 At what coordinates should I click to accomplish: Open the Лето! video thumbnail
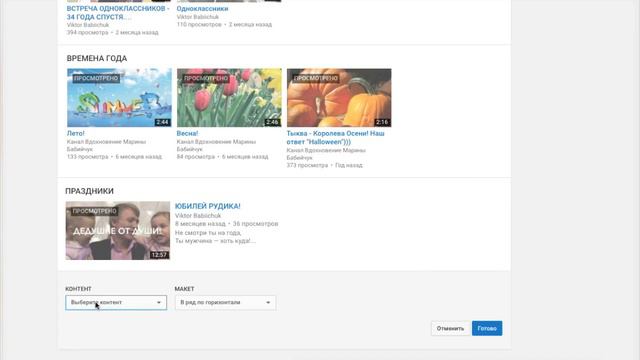click(x=119, y=98)
